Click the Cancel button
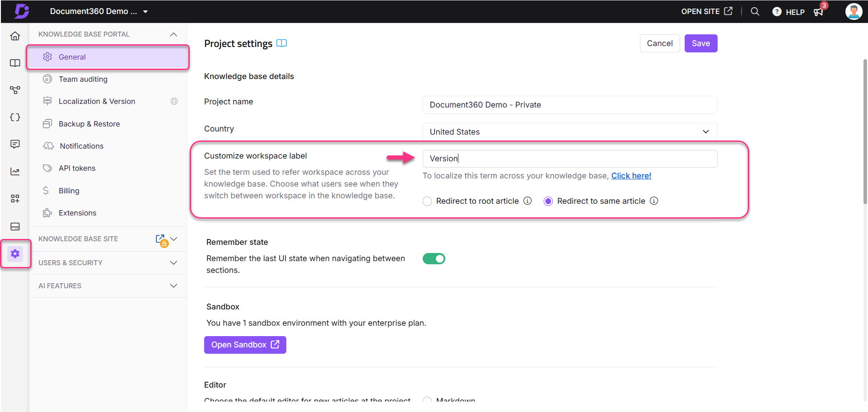The height and width of the screenshot is (412, 868). 660,43
